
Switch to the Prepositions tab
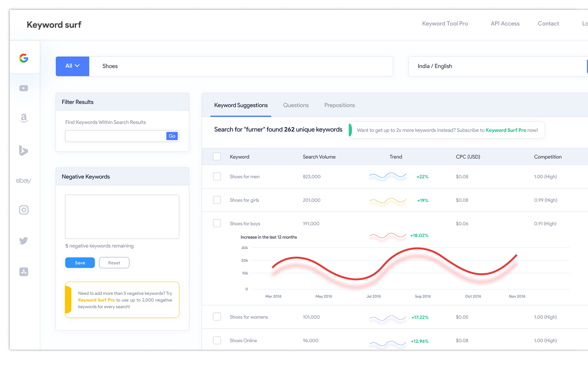point(339,105)
